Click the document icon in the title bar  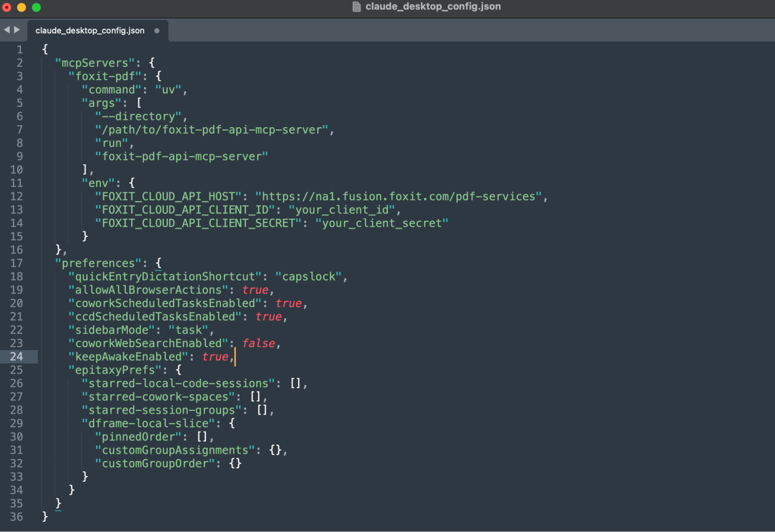click(x=356, y=7)
